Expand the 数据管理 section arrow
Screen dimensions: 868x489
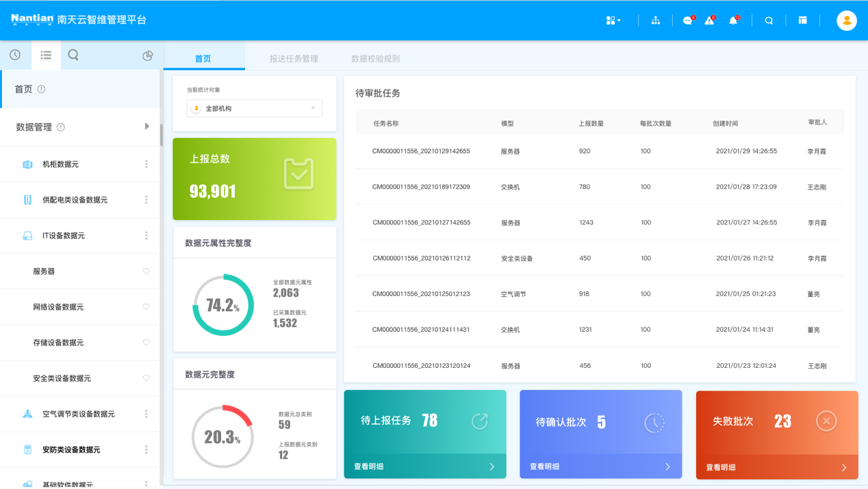[x=146, y=127]
